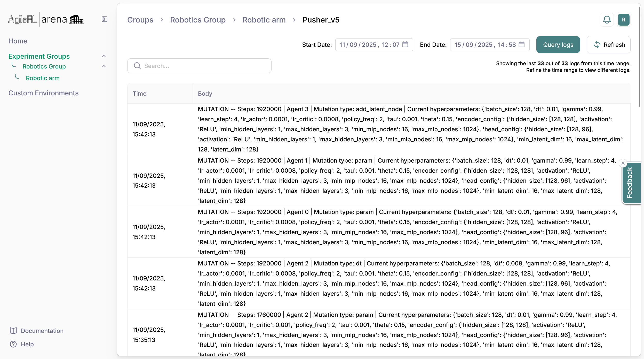Image resolution: width=644 pixels, height=359 pixels.
Task: Open the Robotics Group breadcrumb link
Action: point(198,20)
